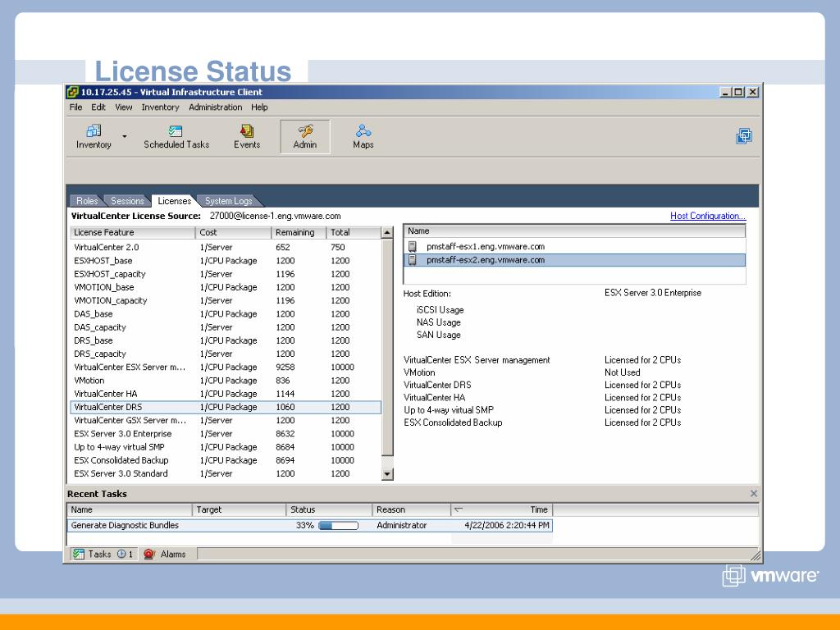Click the VirtualCenter GSX Server m... license row
840x630 pixels.
pyautogui.click(x=226, y=421)
